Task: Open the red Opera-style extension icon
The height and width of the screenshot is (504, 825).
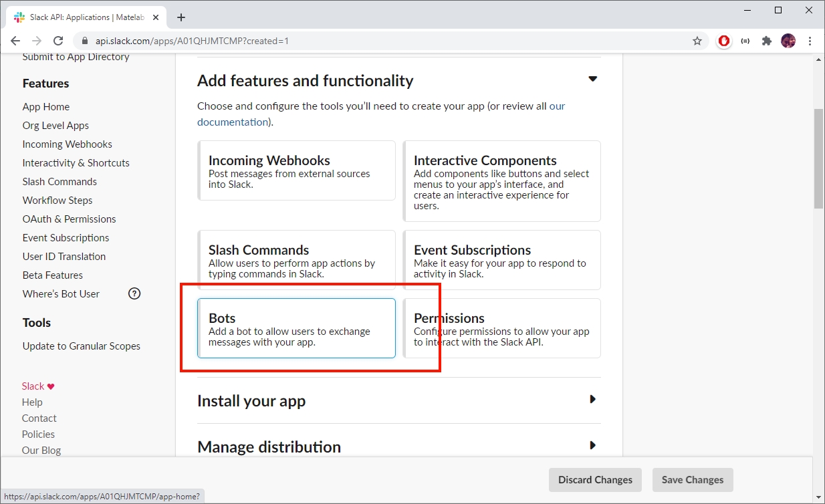Action: pyautogui.click(x=724, y=41)
